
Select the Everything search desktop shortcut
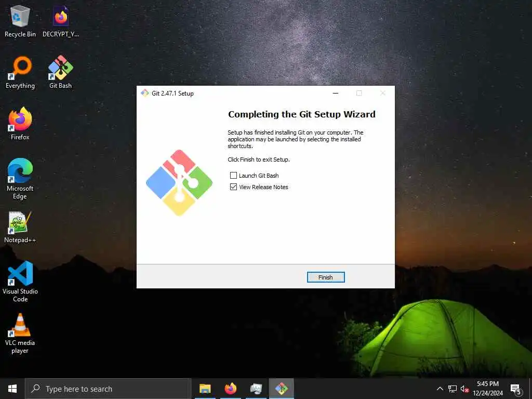[20, 73]
